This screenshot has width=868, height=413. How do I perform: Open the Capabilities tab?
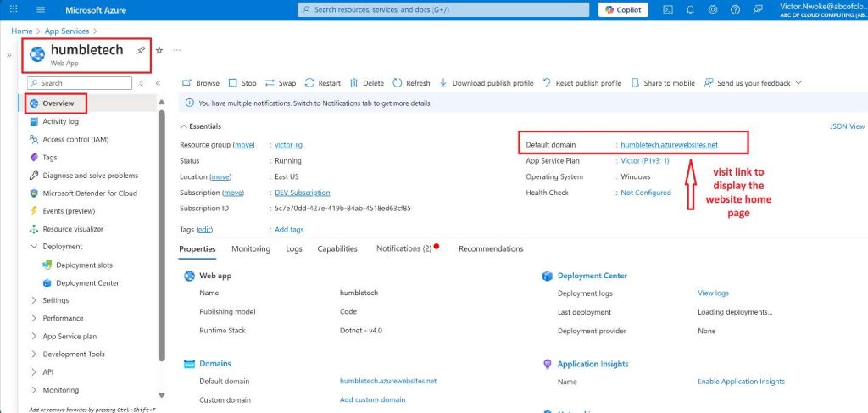pos(338,248)
